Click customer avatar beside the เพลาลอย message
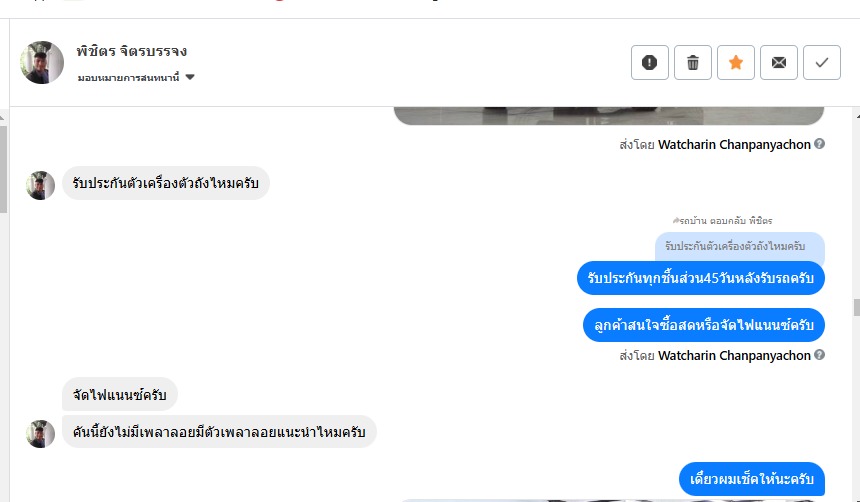The width and height of the screenshot is (860, 502). (41, 433)
